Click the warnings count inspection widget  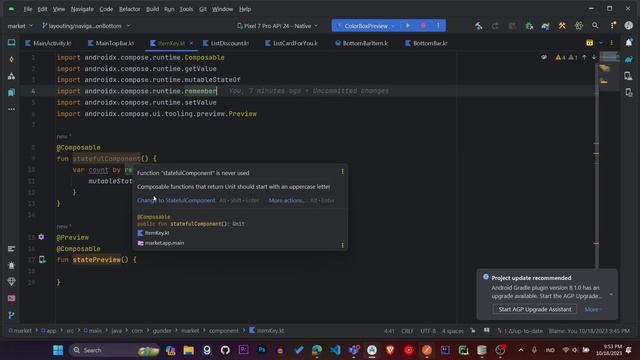click(566, 58)
